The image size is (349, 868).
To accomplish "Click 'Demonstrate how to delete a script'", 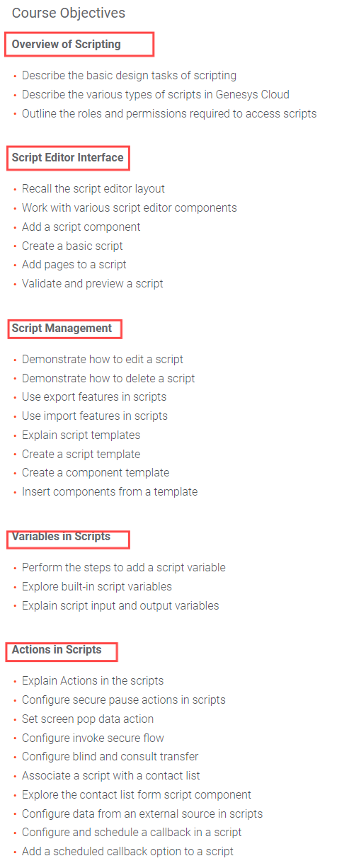I will point(108,378).
